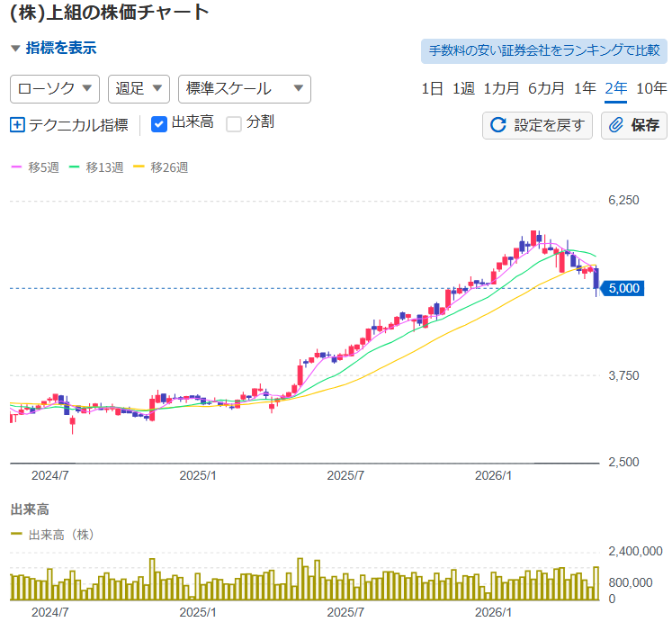The width and height of the screenshot is (672, 622).
Task: Click the 保存 button
Action: (634, 125)
